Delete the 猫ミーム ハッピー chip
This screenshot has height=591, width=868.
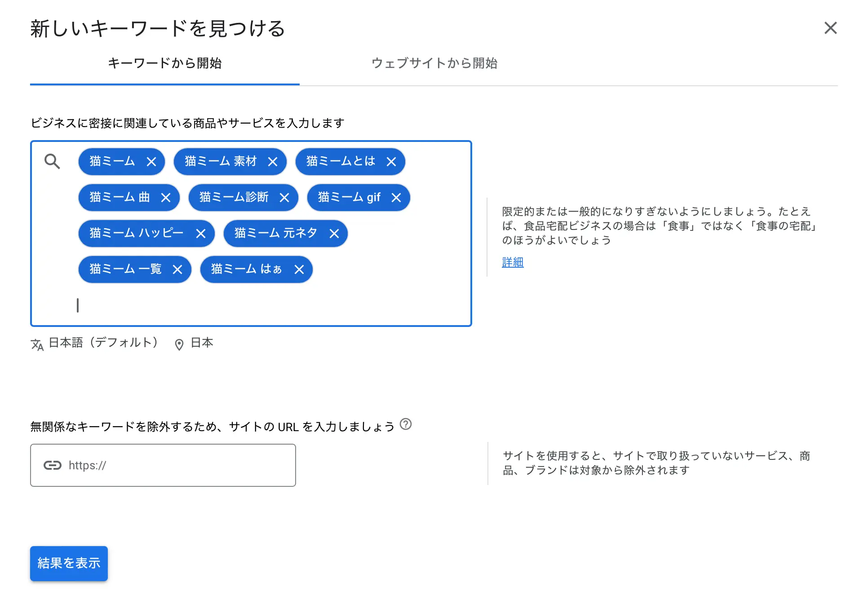click(x=201, y=234)
